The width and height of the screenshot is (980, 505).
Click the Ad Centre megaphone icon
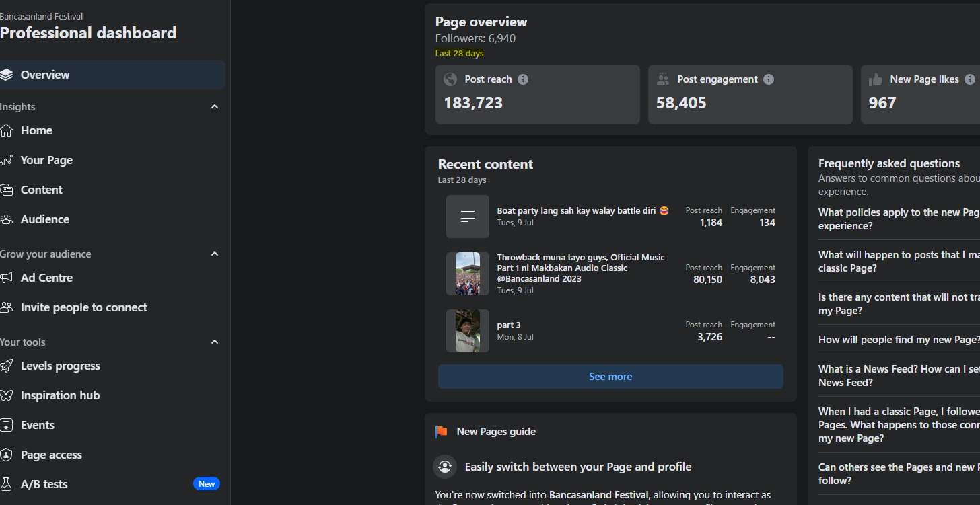click(6, 278)
